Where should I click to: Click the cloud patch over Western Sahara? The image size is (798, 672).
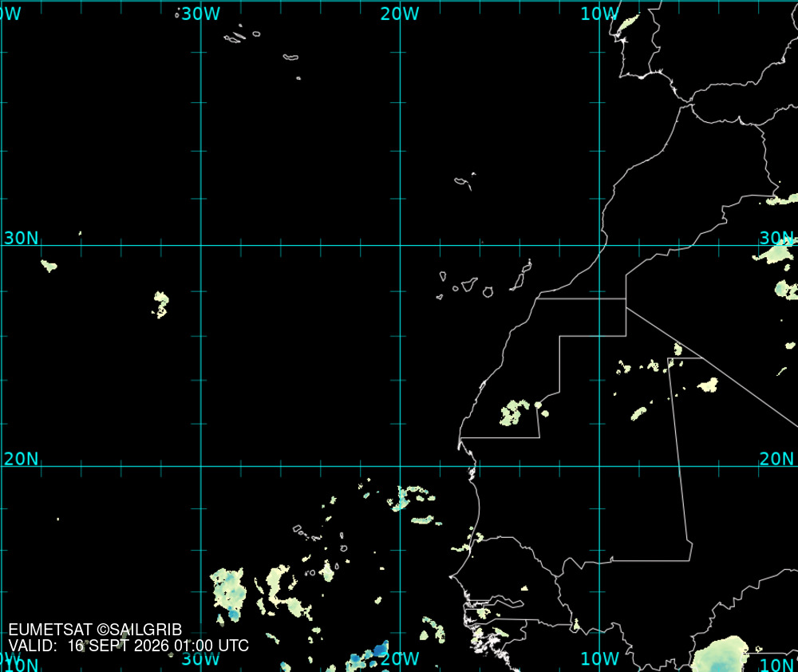pos(515,413)
